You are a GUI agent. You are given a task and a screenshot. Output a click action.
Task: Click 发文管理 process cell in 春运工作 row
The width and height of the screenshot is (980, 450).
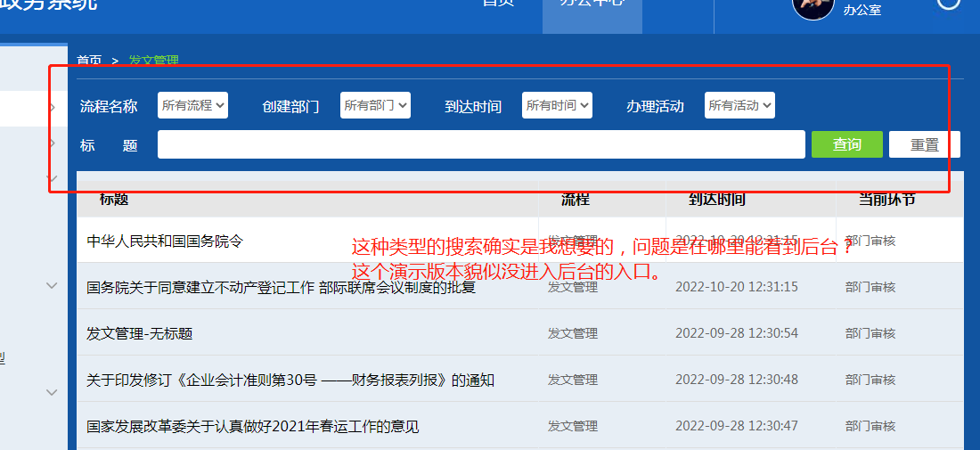573,426
